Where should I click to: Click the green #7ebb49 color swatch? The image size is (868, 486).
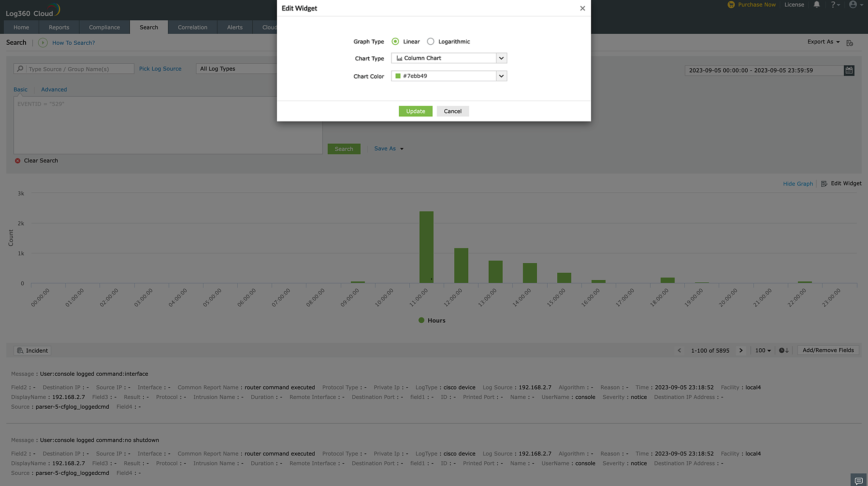tap(398, 76)
